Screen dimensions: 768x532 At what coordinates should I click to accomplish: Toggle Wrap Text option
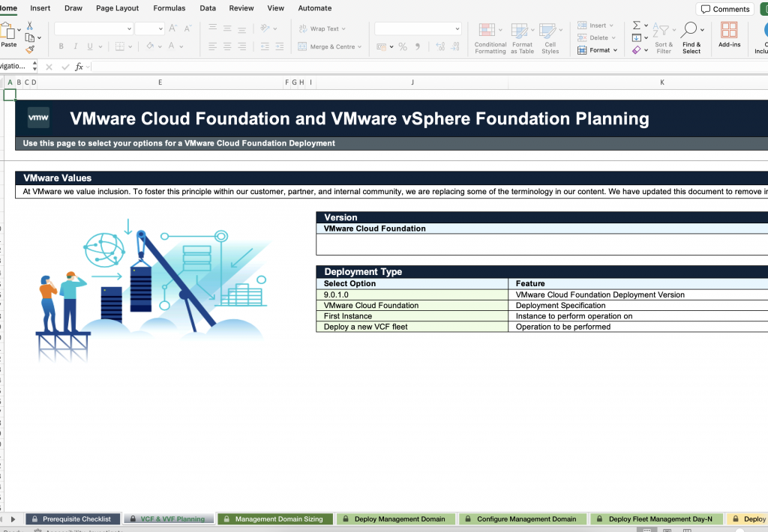[322, 28]
